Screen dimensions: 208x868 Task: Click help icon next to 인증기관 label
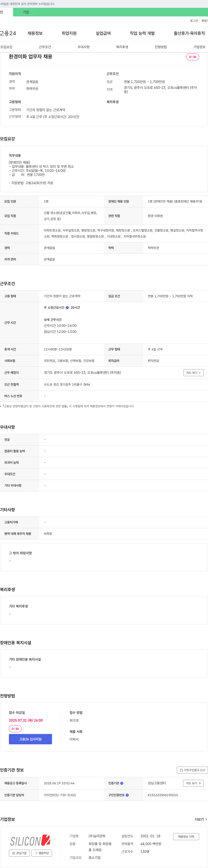pyautogui.click(x=122, y=783)
